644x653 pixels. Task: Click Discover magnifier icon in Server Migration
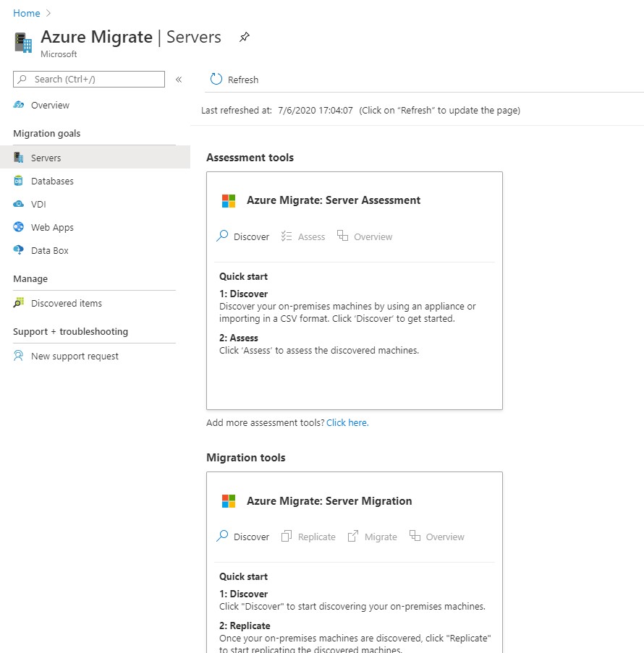tap(222, 536)
